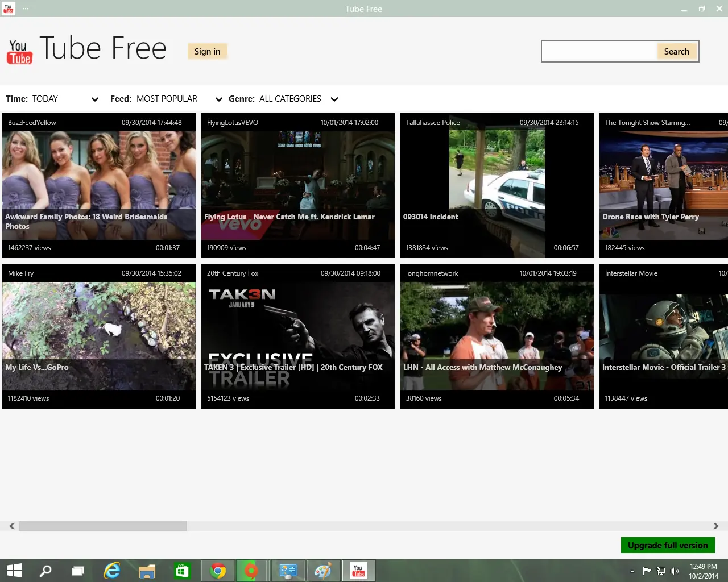Open the green taskbar app next to Chrome
This screenshot has width=728, height=582.
tap(251, 571)
